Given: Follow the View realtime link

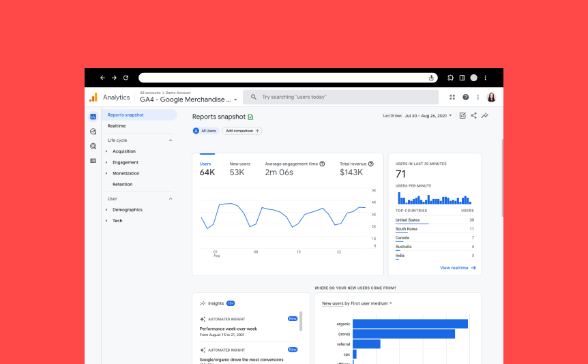Looking at the screenshot, I should (458, 268).
